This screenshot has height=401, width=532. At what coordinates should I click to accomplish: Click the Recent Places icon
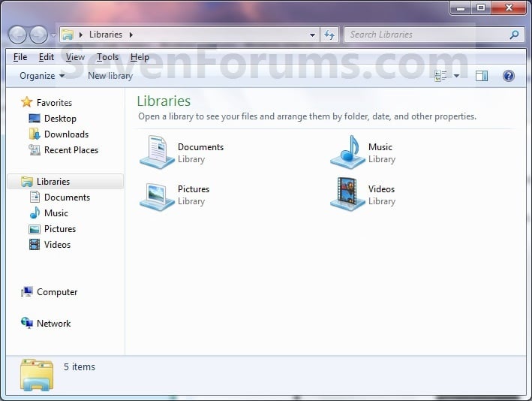35,149
